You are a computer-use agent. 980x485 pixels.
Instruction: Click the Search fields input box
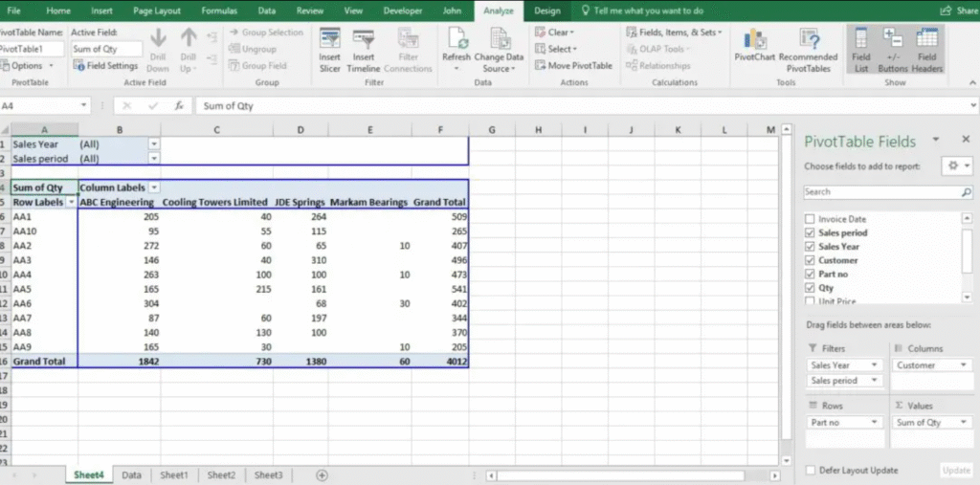pyautogui.click(x=881, y=192)
